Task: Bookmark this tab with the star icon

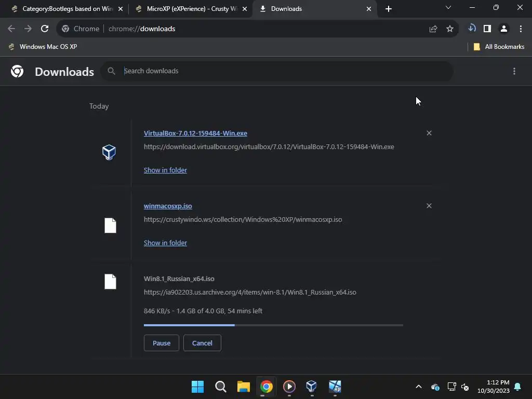Action: [x=449, y=29]
